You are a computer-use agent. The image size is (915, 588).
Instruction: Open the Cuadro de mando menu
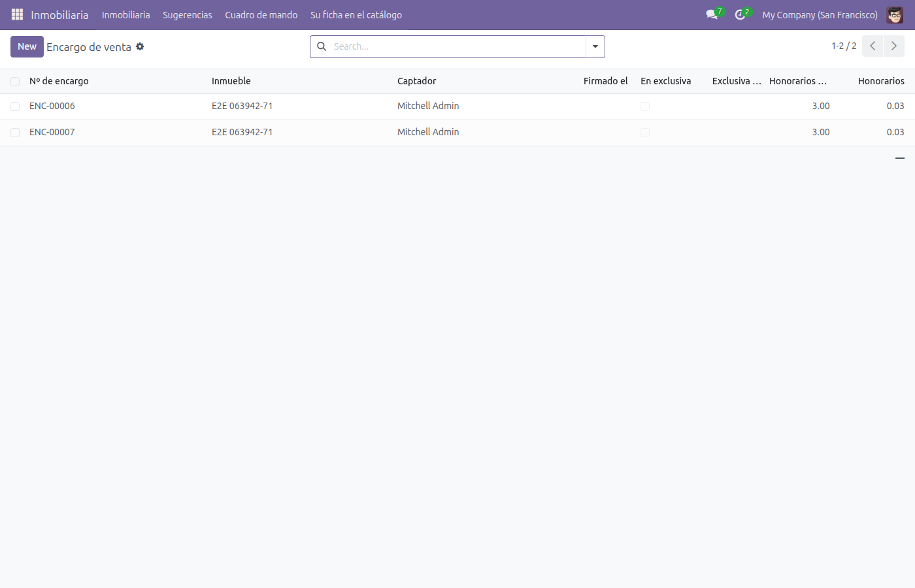pyautogui.click(x=261, y=14)
